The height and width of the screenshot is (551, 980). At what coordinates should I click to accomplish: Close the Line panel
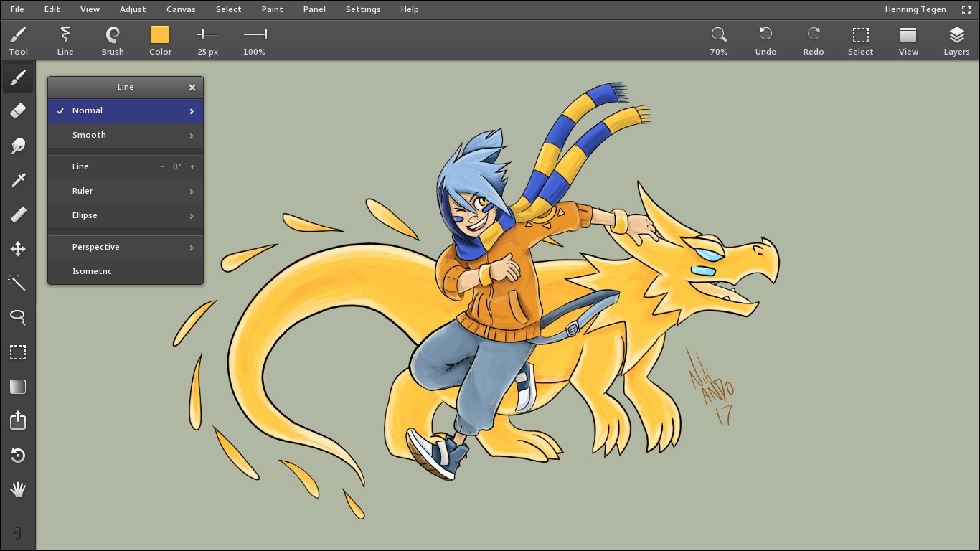pos(192,88)
